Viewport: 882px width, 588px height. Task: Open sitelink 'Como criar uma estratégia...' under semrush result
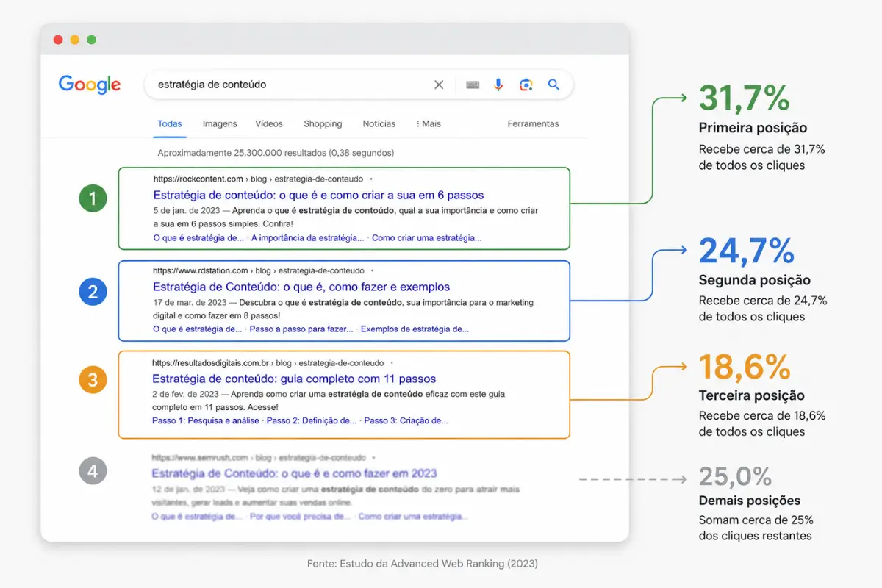[413, 516]
